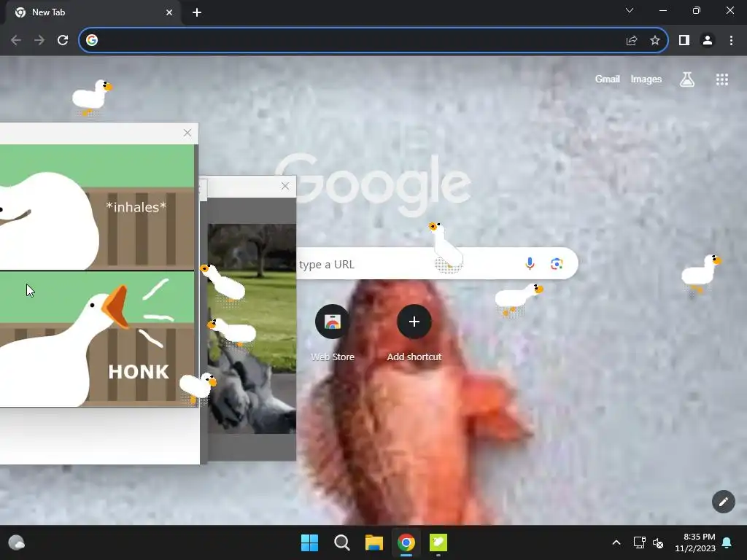Show hidden tray icons chevron

[x=616, y=542]
